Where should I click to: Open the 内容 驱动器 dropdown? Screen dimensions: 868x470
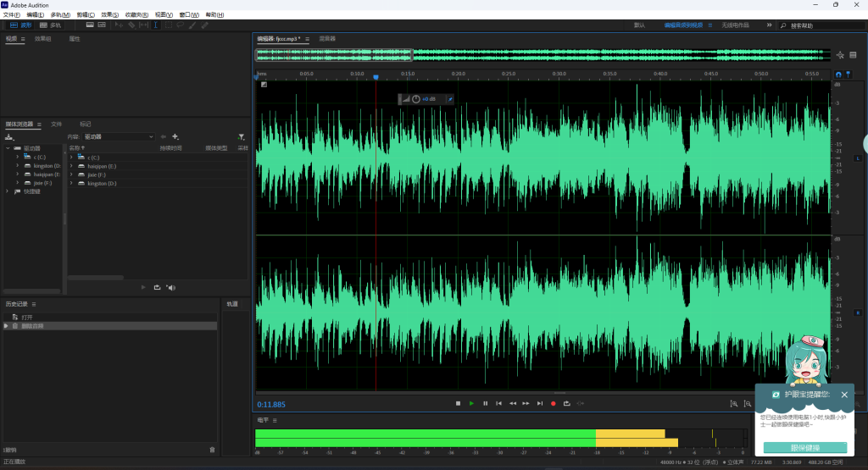point(119,136)
